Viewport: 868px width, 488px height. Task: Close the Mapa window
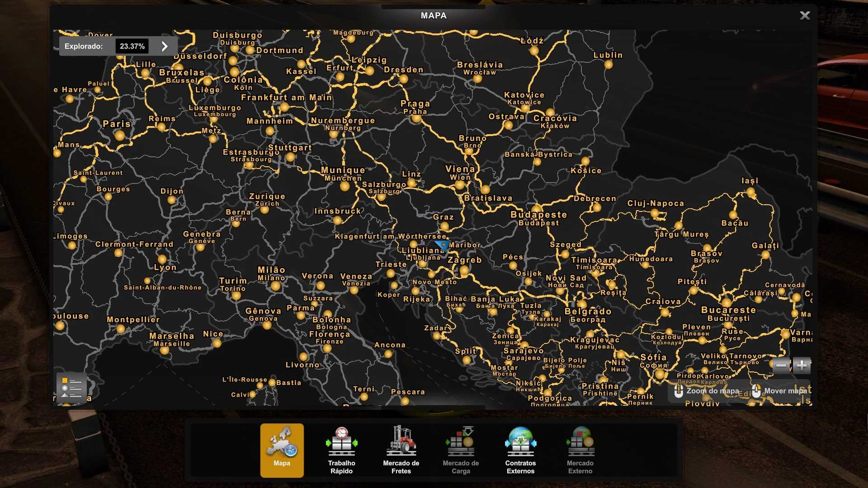[x=805, y=15]
